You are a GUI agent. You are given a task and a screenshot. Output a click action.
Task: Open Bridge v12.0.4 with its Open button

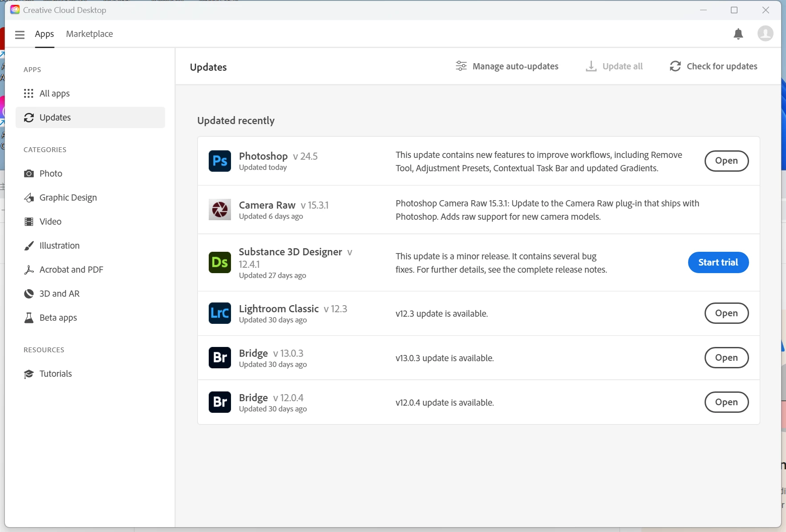click(726, 402)
